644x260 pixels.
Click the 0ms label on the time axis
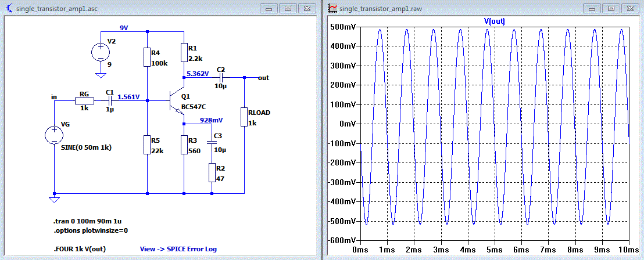pyautogui.click(x=360, y=249)
